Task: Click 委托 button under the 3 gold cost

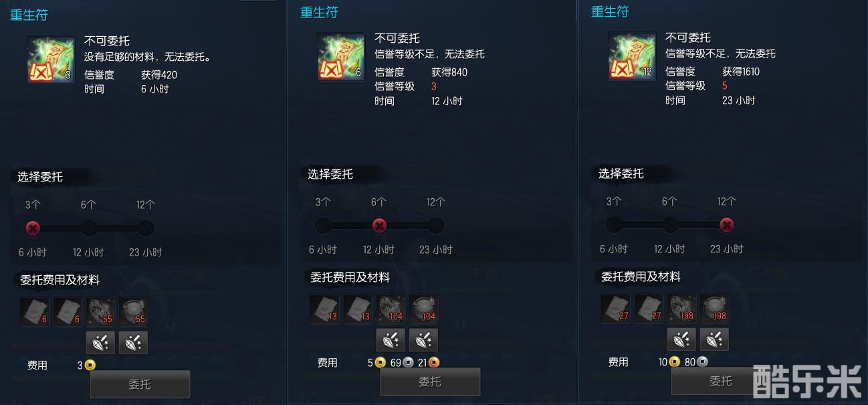Action: 140,384
